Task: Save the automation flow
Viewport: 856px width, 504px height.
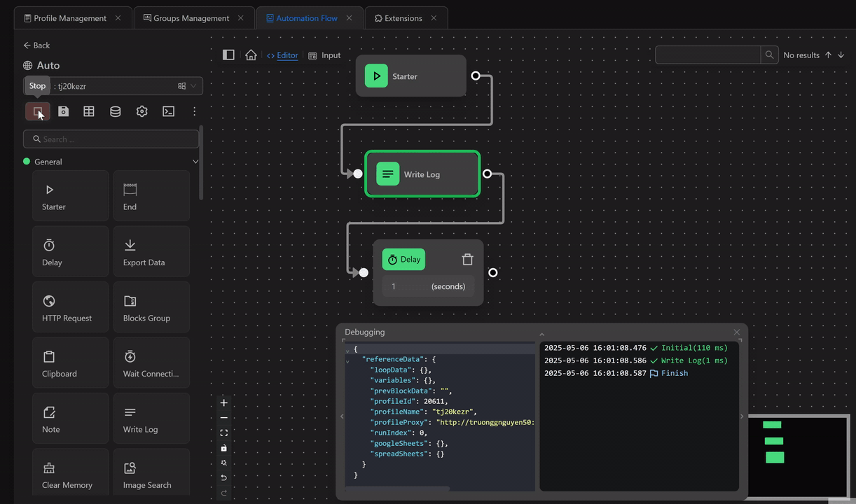Action: click(63, 111)
